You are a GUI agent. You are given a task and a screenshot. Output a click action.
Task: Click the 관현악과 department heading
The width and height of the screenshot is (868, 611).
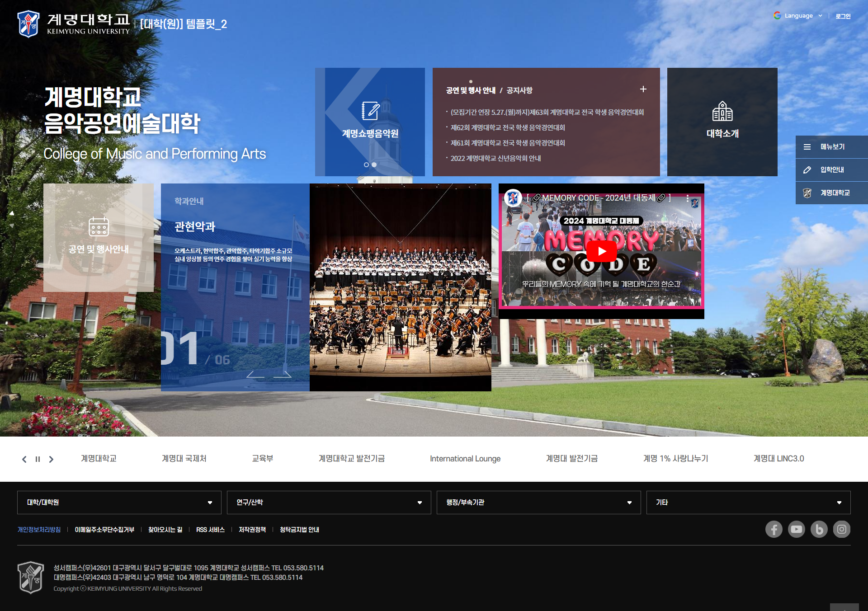click(x=195, y=226)
